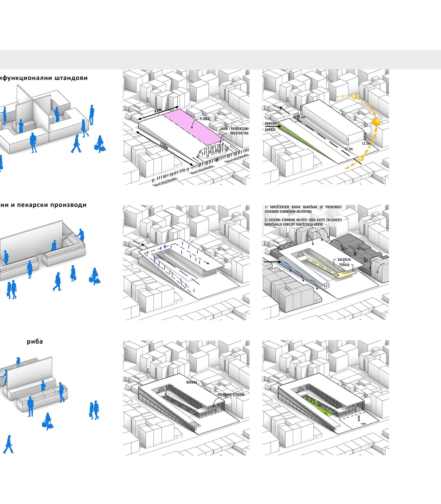
Task: Click the риба heading
Action: point(35,341)
